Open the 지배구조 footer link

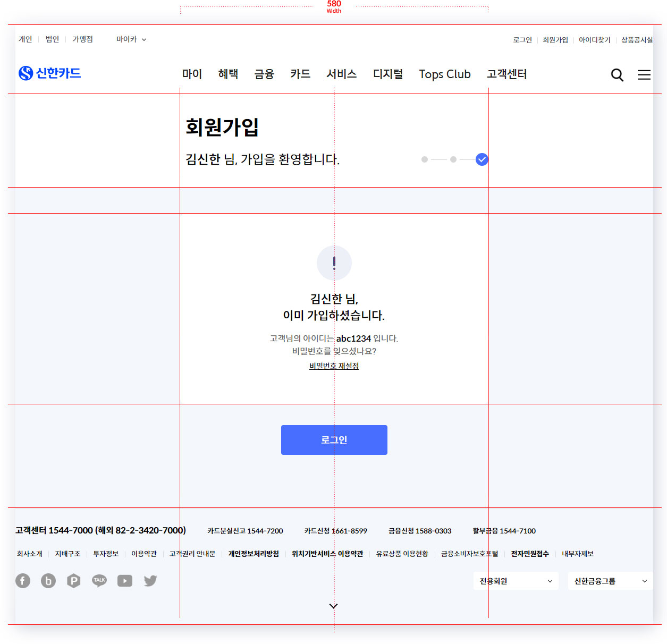point(67,554)
